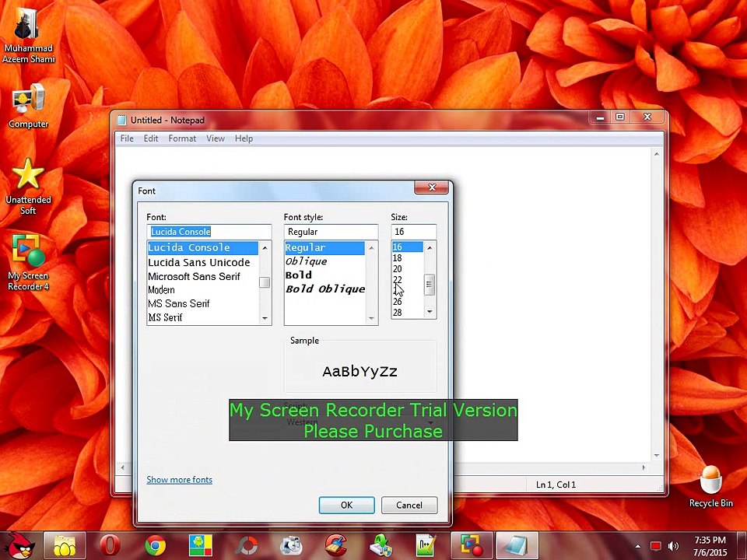Open the File menu in Notepad
The width and height of the screenshot is (747, 560).
[127, 138]
